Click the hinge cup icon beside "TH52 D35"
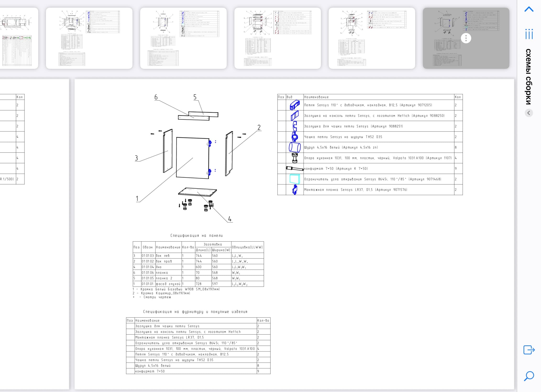 295,137
